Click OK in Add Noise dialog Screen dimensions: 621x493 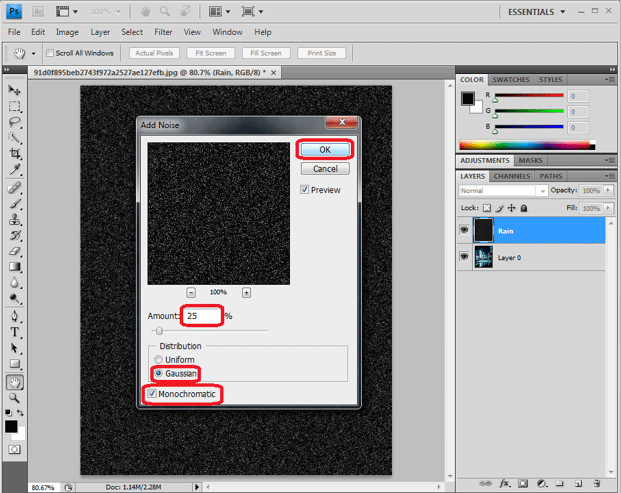coord(325,150)
